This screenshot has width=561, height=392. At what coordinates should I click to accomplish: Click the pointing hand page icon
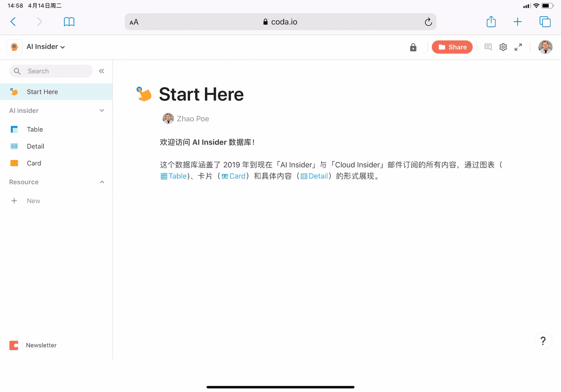pyautogui.click(x=144, y=94)
